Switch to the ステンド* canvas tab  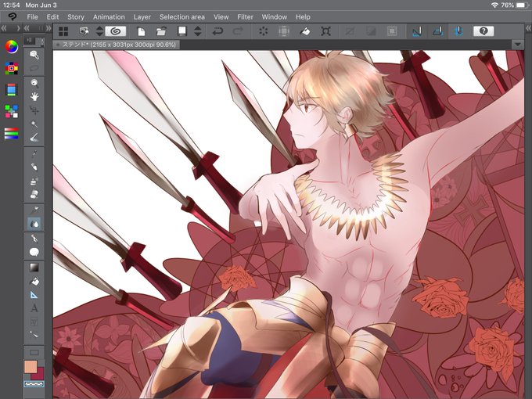click(x=117, y=45)
